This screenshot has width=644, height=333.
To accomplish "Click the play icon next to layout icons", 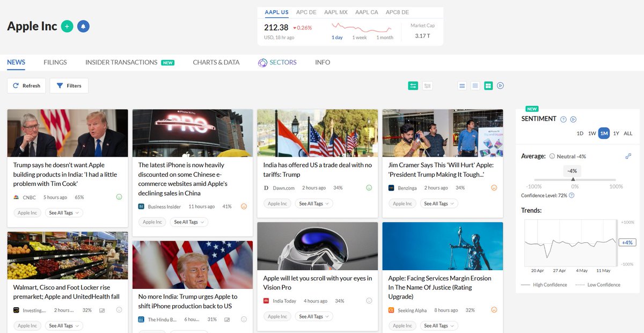I will click(x=501, y=85).
